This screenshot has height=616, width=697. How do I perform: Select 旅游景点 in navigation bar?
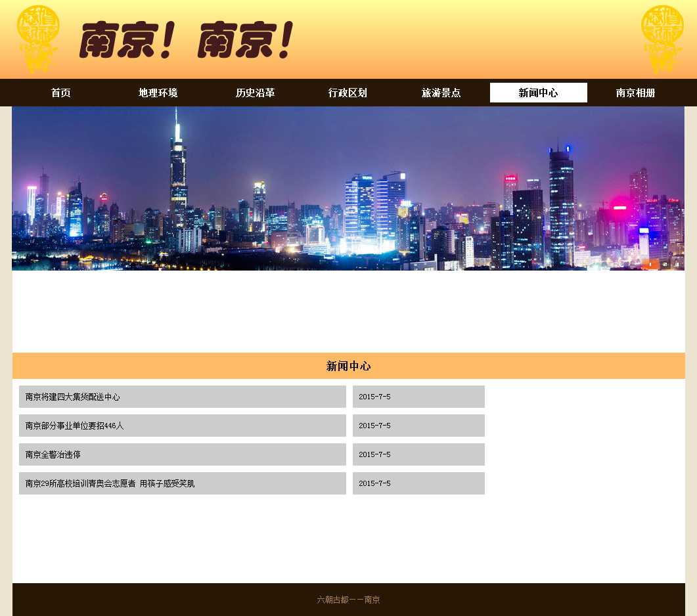441,93
